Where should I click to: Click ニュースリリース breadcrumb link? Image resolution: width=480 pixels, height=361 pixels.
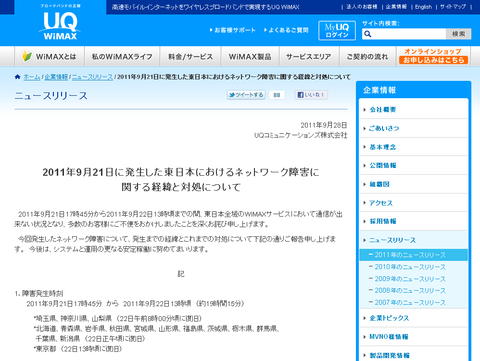92,77
